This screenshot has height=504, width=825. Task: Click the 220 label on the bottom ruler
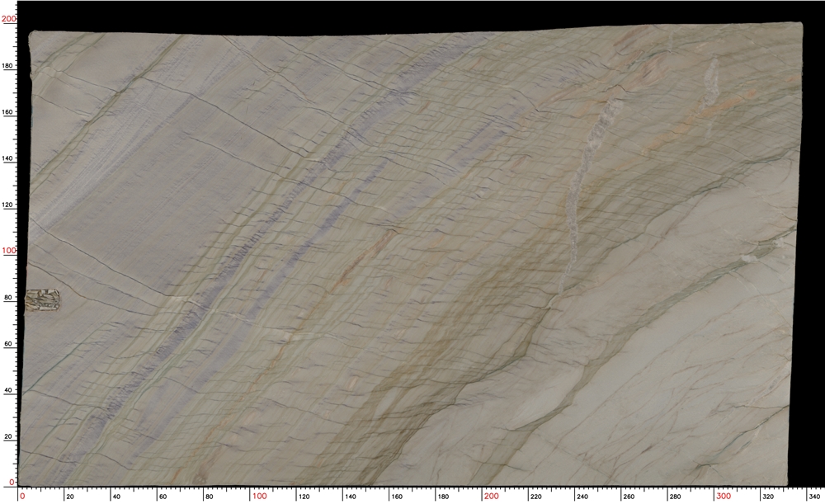click(x=536, y=496)
